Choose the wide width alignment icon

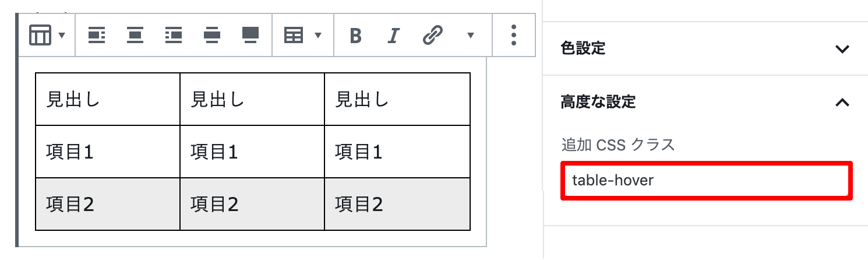(212, 36)
